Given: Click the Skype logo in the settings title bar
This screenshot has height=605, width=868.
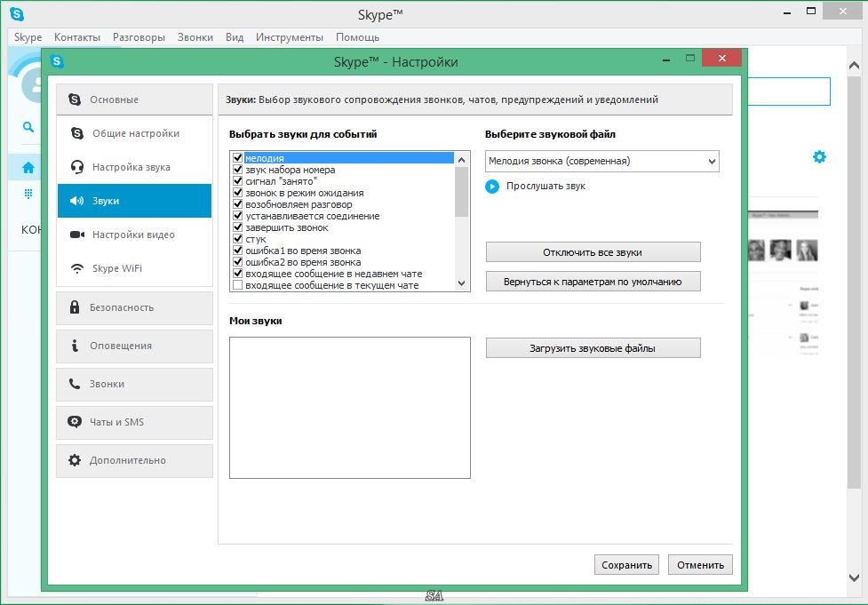Looking at the screenshot, I should click(57, 61).
